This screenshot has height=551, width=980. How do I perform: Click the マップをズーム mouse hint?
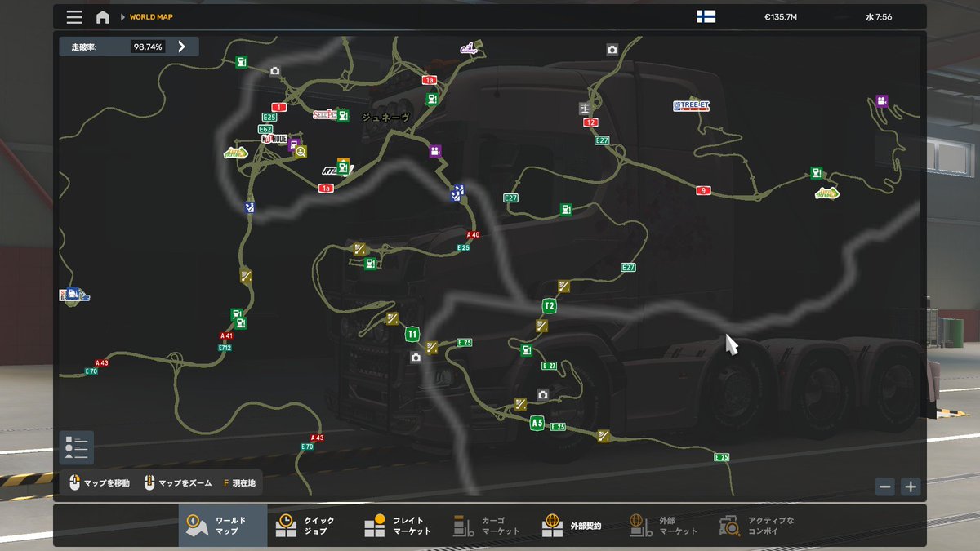[178, 483]
